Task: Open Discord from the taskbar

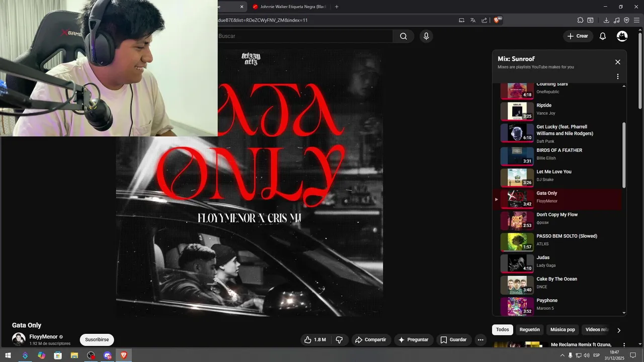Action: (107, 355)
